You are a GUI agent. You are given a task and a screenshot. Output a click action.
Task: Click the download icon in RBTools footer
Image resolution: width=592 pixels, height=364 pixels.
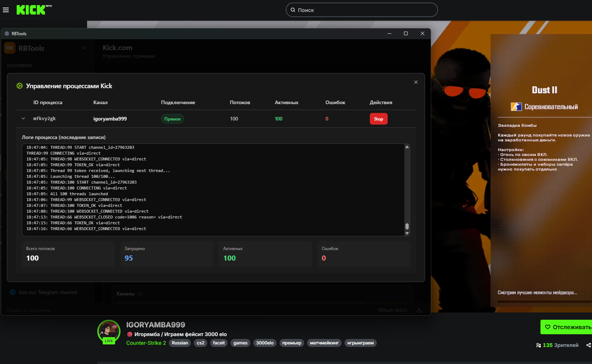tap(419, 310)
